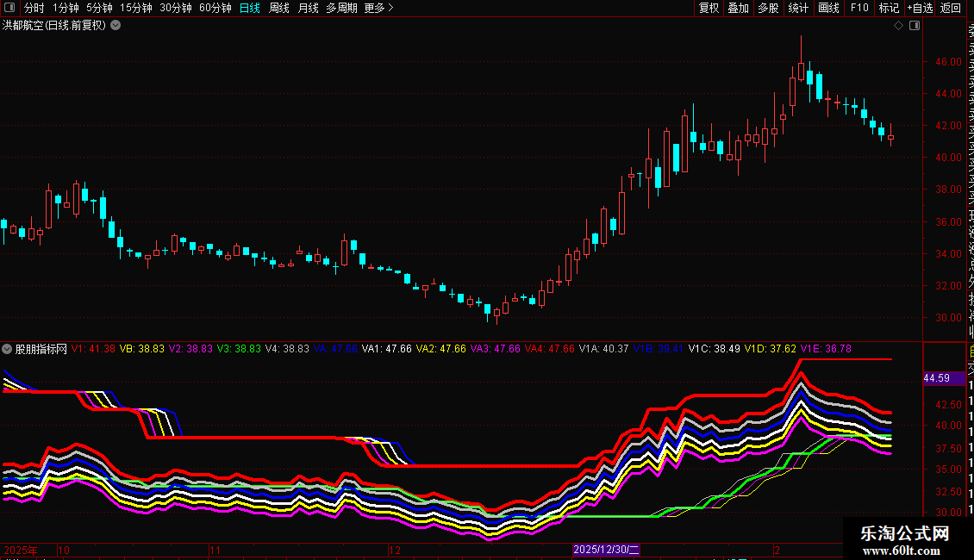This screenshot has height=560, width=974.
Task: Click the V1C: 38.49 indicator value
Action: point(715,349)
